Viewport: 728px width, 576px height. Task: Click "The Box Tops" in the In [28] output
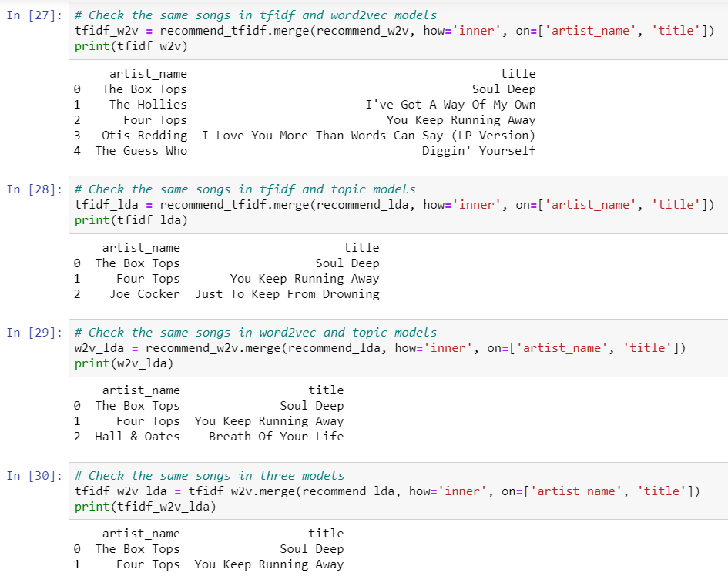[137, 263]
